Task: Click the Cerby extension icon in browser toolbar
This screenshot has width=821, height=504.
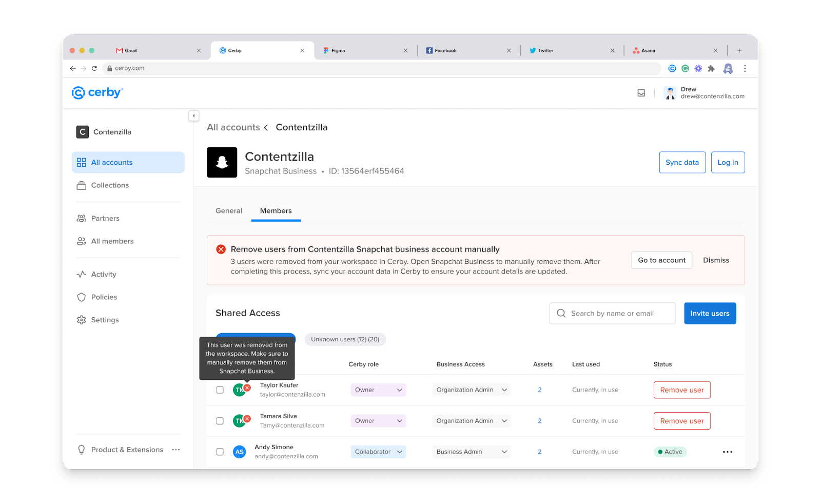Action: pos(672,68)
